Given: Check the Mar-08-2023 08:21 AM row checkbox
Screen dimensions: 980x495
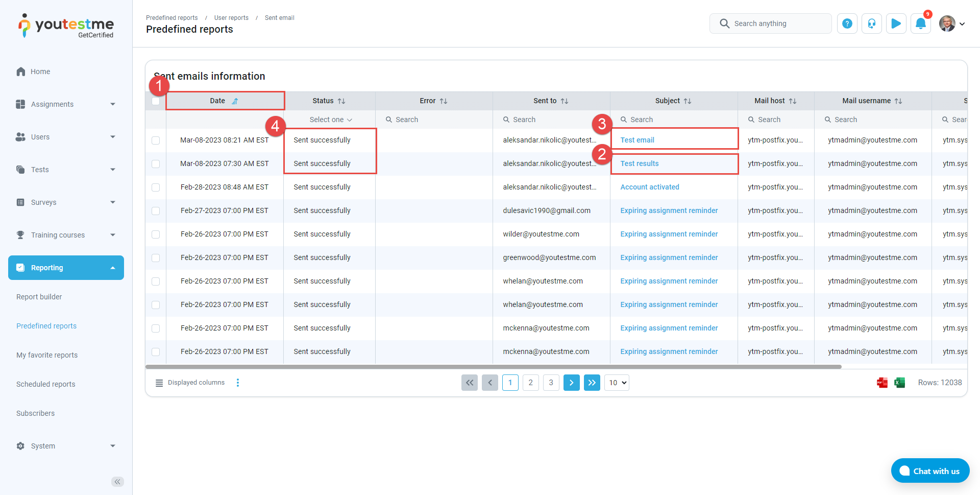Looking at the screenshot, I should click(156, 140).
